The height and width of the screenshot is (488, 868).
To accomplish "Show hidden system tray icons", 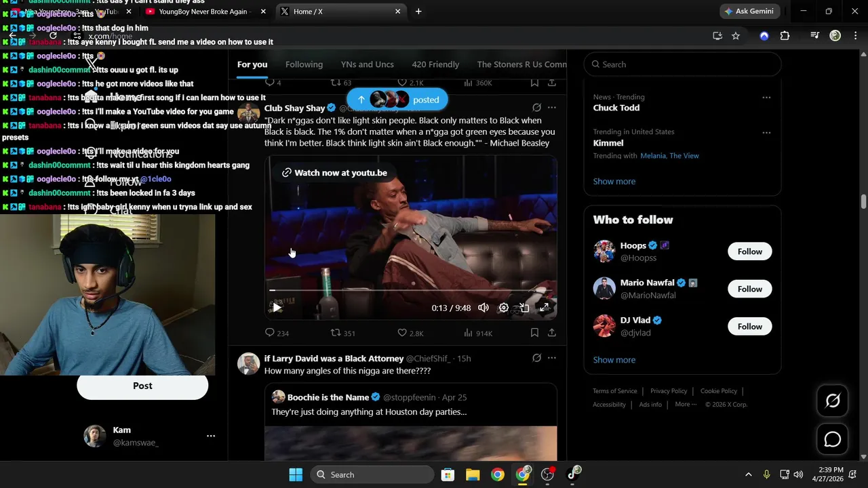I will (748, 474).
